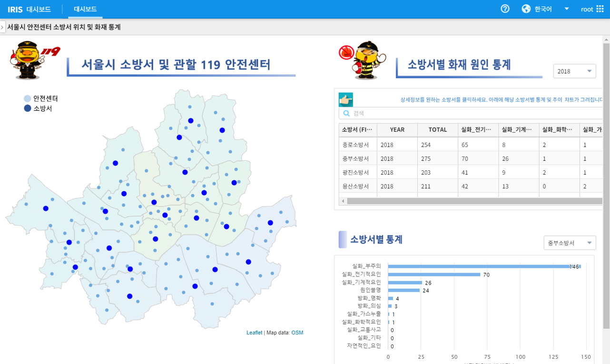Click the IRIS 대시보드 logo
This screenshot has height=364, width=610.
pyautogui.click(x=29, y=9)
